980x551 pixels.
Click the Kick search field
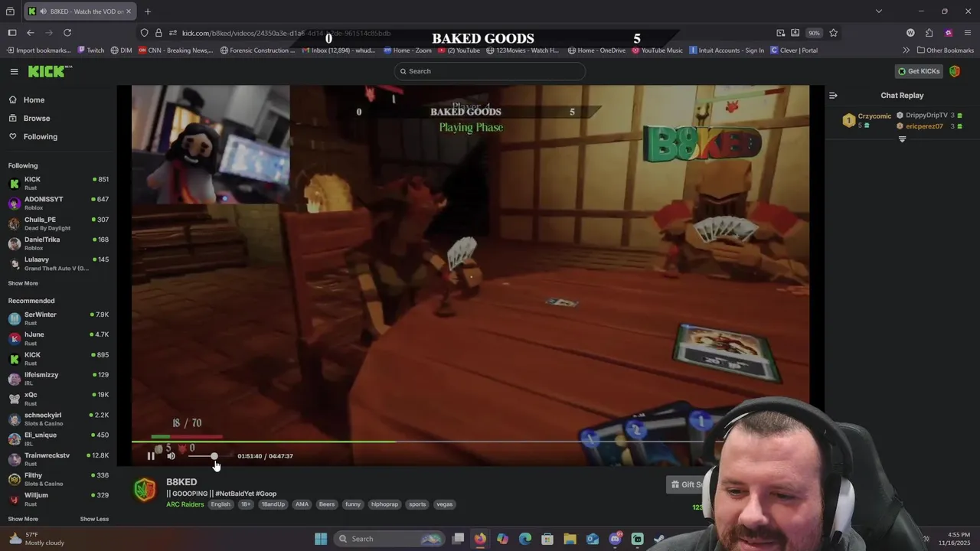coord(490,71)
